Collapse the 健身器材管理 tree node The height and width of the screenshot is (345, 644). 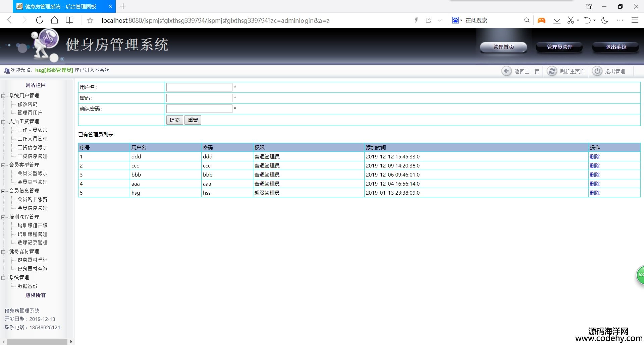coord(3,252)
